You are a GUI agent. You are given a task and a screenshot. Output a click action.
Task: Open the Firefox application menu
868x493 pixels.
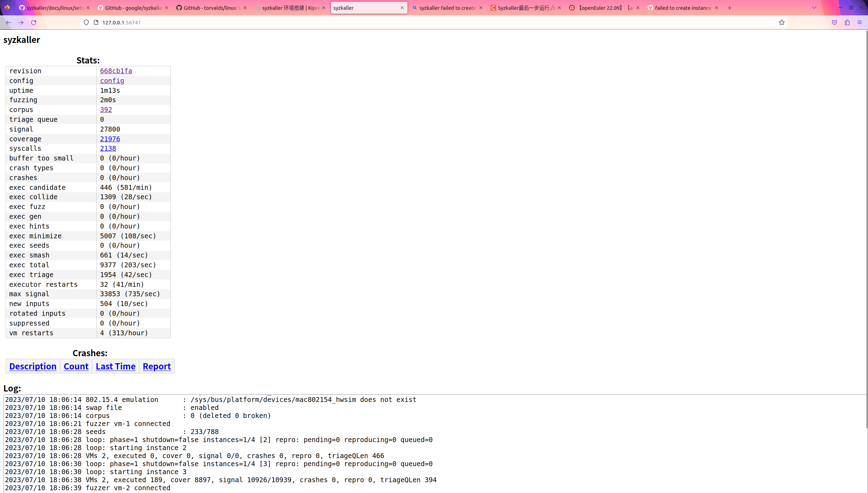[x=860, y=22]
